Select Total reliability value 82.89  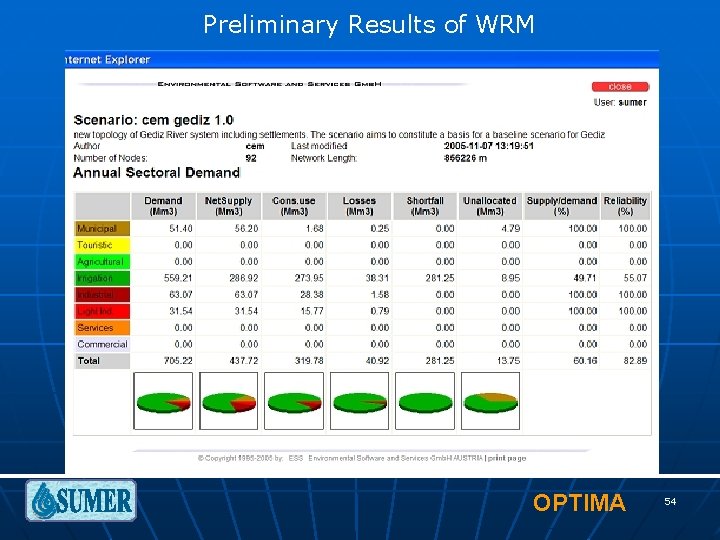635,361
